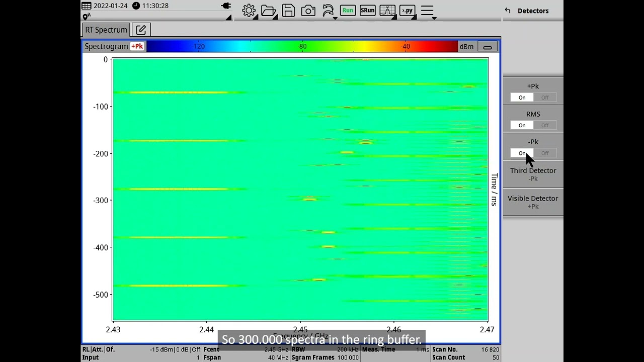Open the Visible Detector selector

[x=533, y=202]
